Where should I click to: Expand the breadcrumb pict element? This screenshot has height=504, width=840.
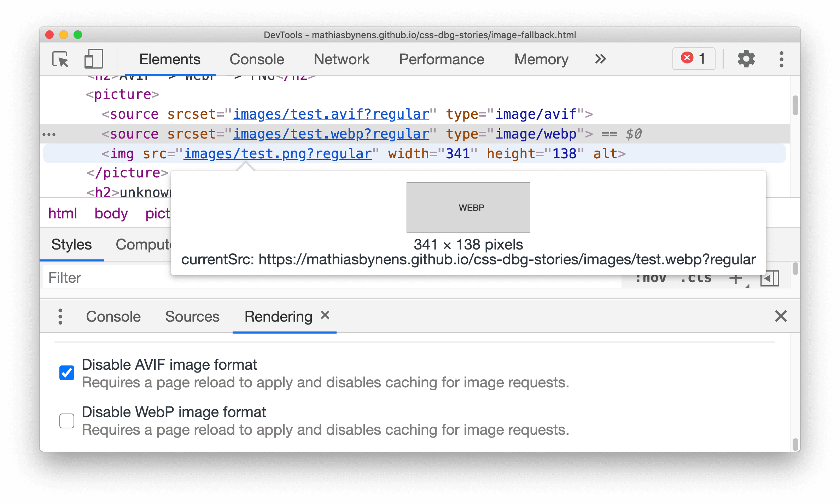tap(157, 213)
